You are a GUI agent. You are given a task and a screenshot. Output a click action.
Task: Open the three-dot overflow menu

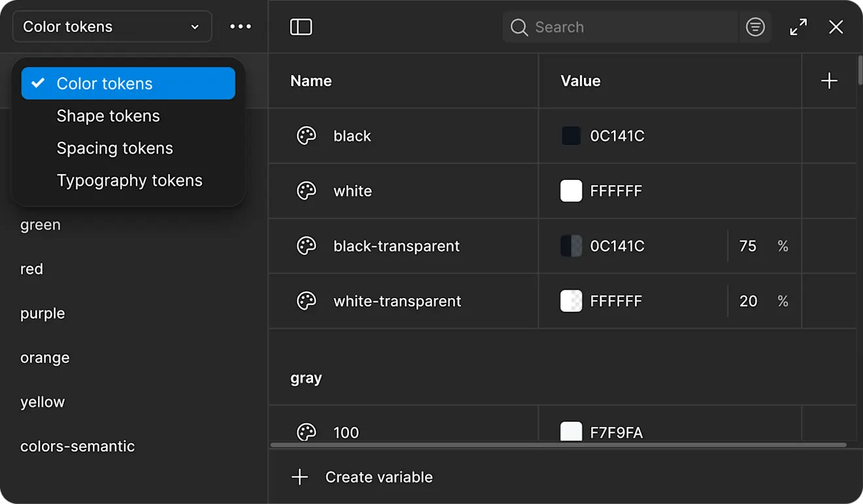241,26
